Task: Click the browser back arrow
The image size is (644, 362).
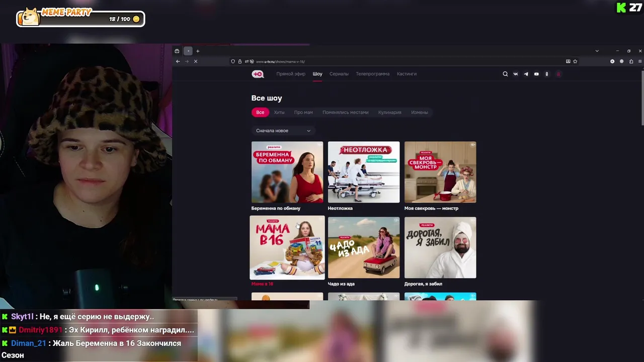Action: pos(178,61)
